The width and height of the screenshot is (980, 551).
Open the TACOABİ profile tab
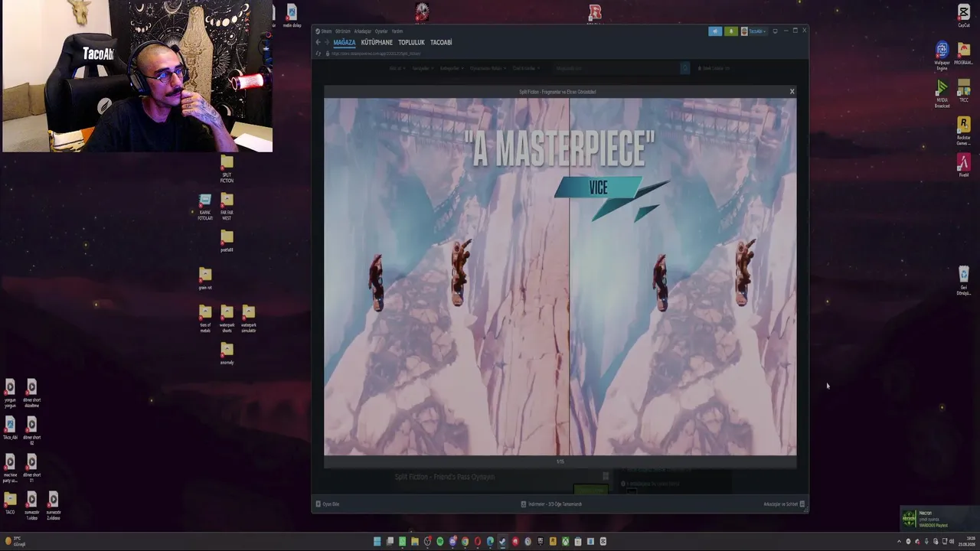(x=441, y=43)
